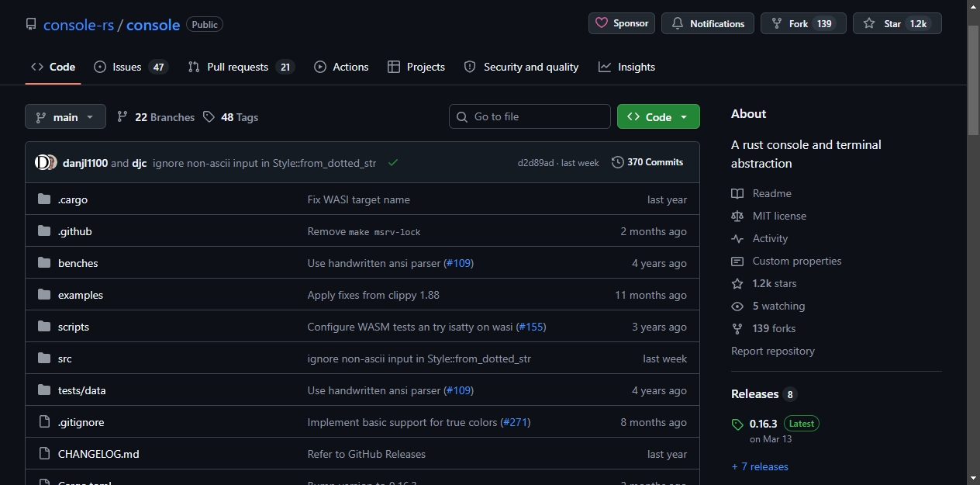Fork the repository with Fork button
This screenshot has width=980, height=485.
pos(803,23)
